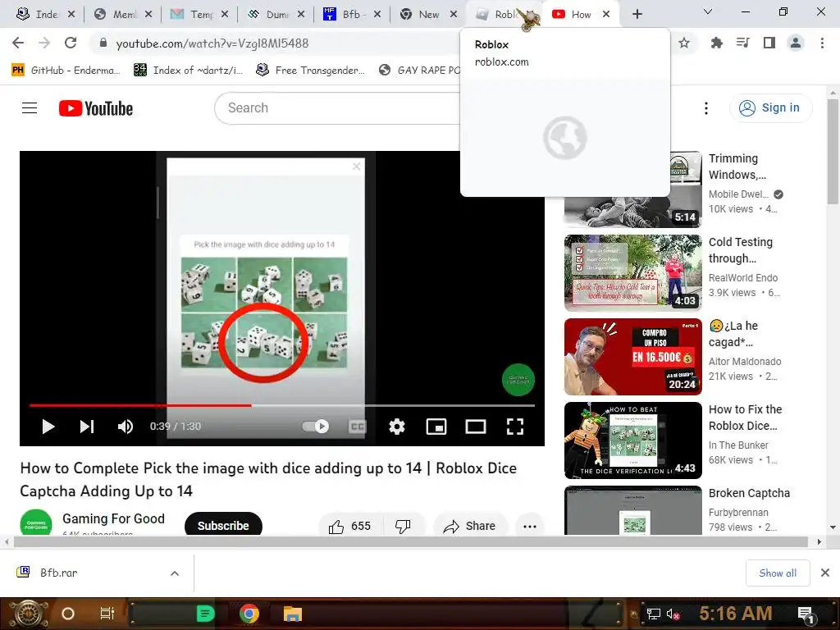Enable miniplayer mode
Image resolution: width=840 pixels, height=630 pixels.
(x=436, y=427)
